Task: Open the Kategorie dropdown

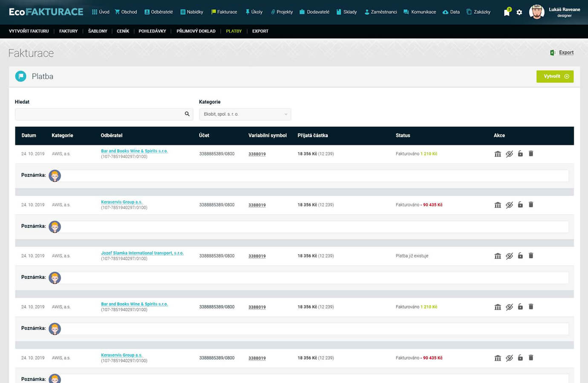Action: (x=245, y=114)
